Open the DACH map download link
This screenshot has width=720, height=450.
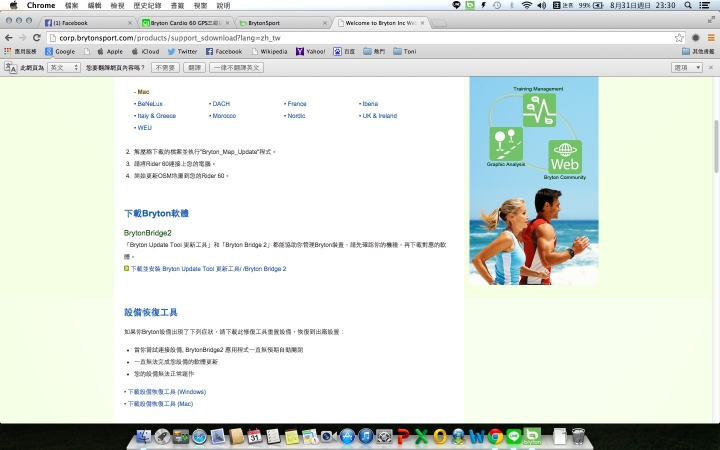coord(221,104)
